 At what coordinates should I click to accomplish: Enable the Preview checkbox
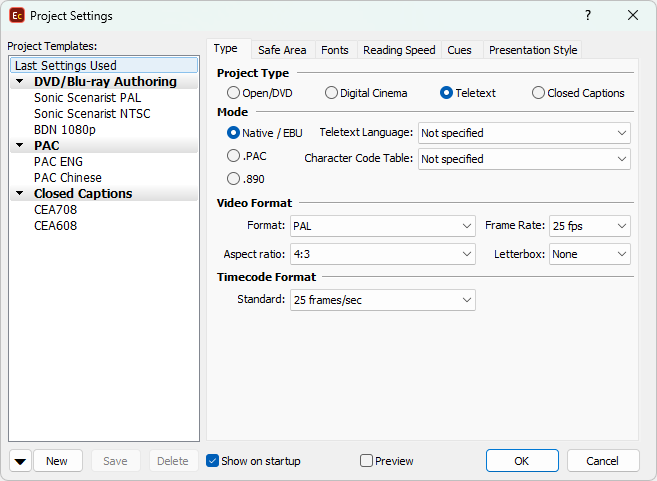366,461
